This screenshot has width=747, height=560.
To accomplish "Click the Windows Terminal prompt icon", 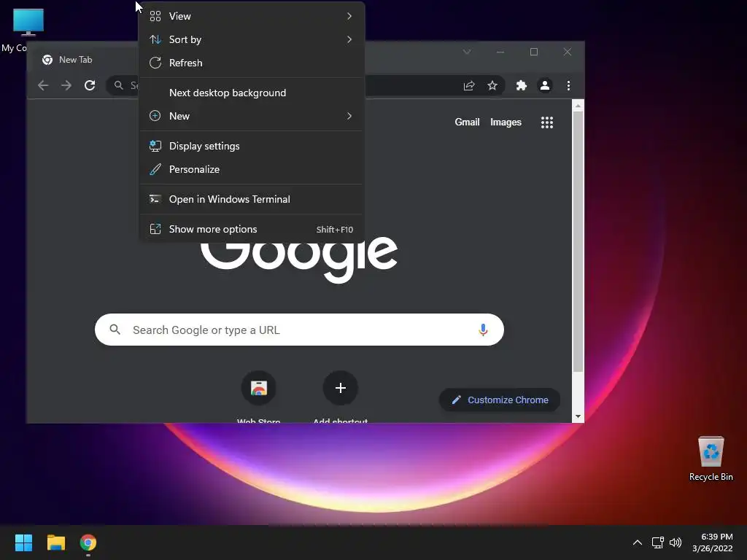I will (x=155, y=199).
